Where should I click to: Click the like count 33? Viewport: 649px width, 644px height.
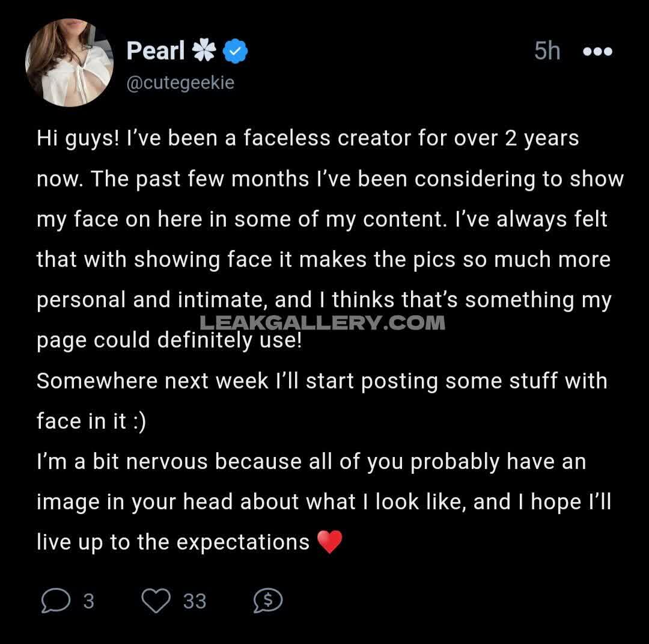click(x=194, y=601)
